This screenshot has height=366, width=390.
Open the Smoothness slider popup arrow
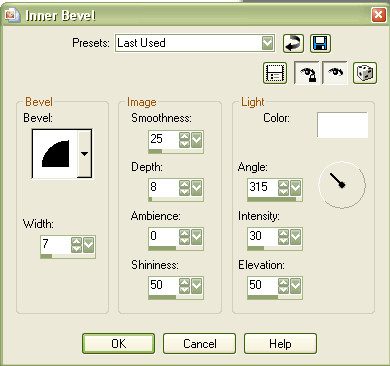click(196, 140)
